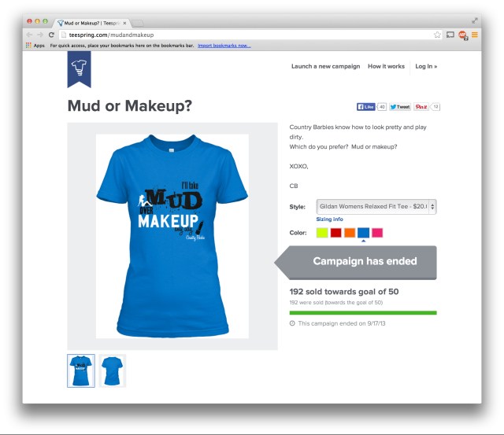Pin the shirt with Pin it button
Image resolution: width=504 pixels, height=435 pixels.
click(x=421, y=107)
